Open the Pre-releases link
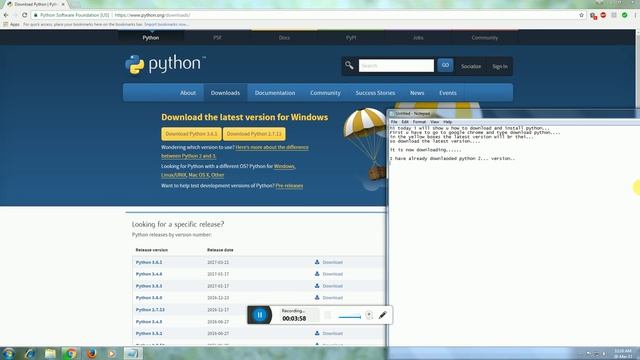Viewport: 640px width, 360px height. [289, 186]
